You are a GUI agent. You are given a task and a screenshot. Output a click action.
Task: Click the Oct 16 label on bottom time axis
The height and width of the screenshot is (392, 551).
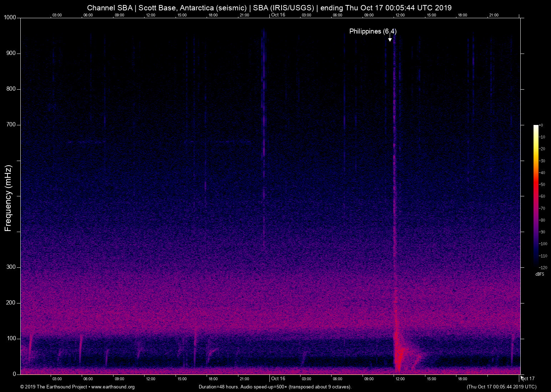[x=278, y=379]
